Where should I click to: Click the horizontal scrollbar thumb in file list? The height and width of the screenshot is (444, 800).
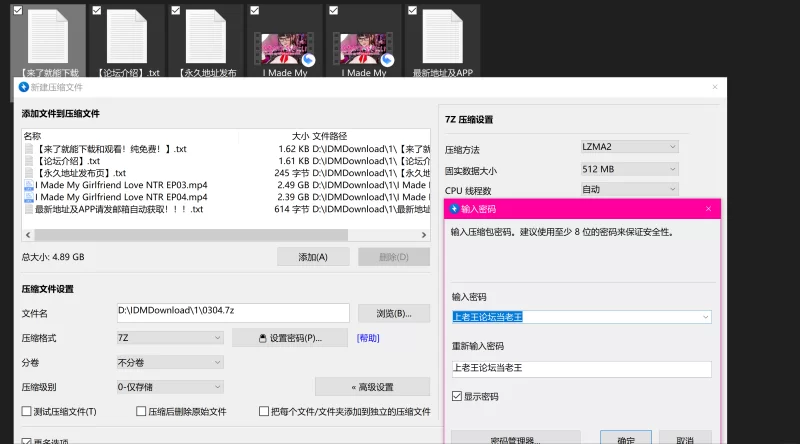coord(191,235)
